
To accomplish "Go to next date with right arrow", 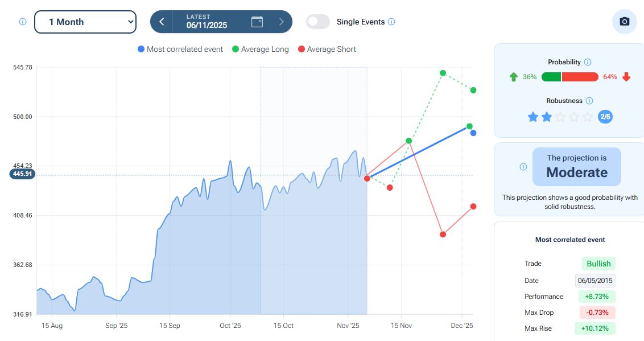I will coord(281,22).
